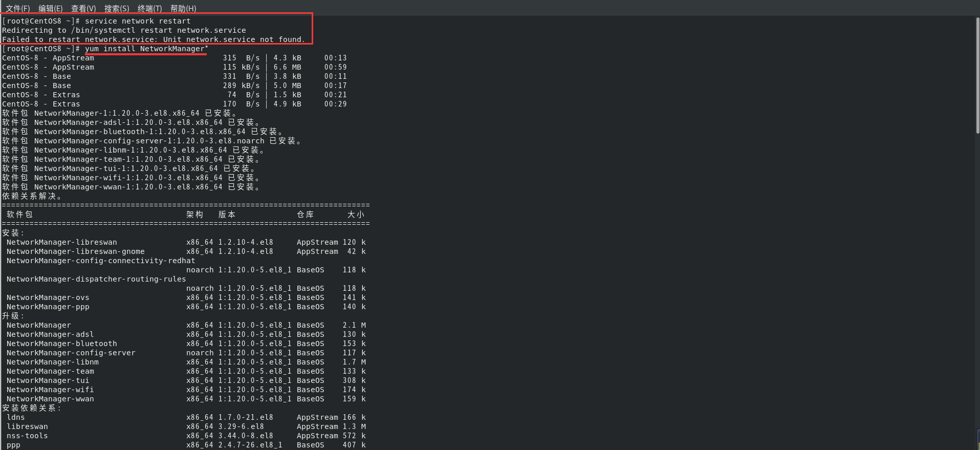The image size is (980, 450).
Task: Click '6.6 MB' AppStream download size
Action: [x=287, y=67]
